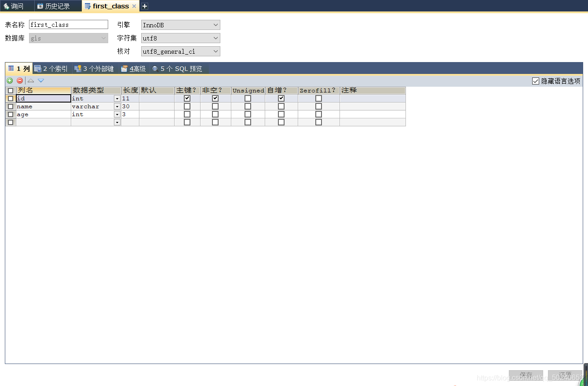Screen dimensions: 588x386
Task: Select the first_class tab
Action: 110,6
